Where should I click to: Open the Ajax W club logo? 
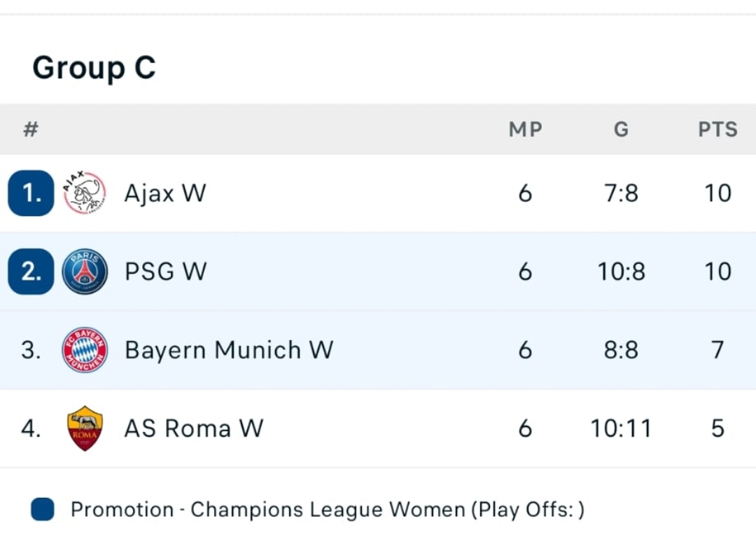pos(85,192)
